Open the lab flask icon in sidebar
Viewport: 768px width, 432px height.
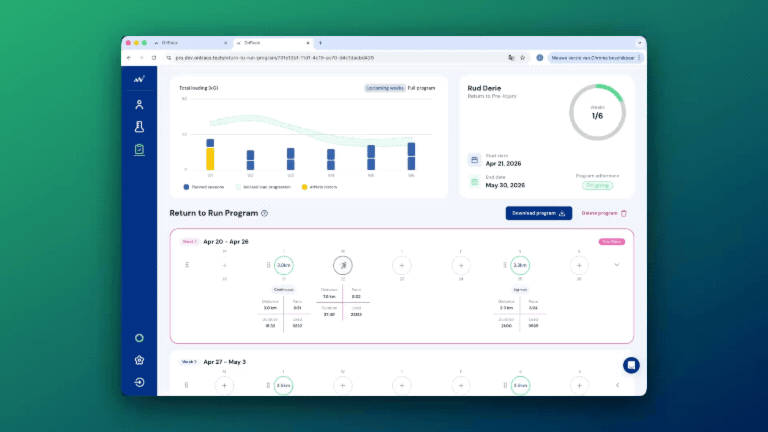(x=139, y=127)
